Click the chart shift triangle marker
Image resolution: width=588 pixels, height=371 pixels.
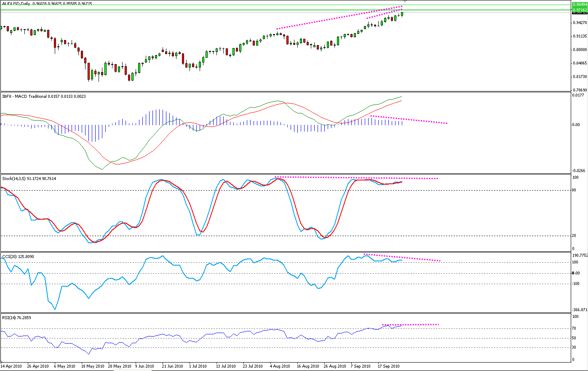(x=405, y=2)
